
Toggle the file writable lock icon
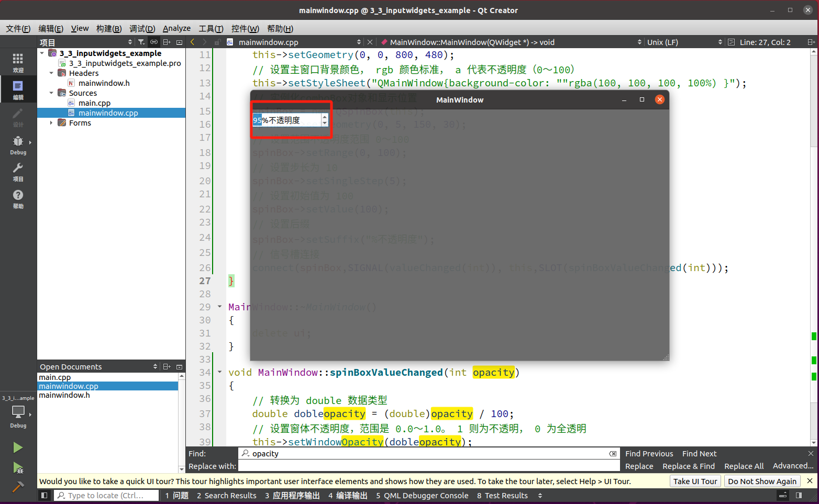(x=217, y=42)
